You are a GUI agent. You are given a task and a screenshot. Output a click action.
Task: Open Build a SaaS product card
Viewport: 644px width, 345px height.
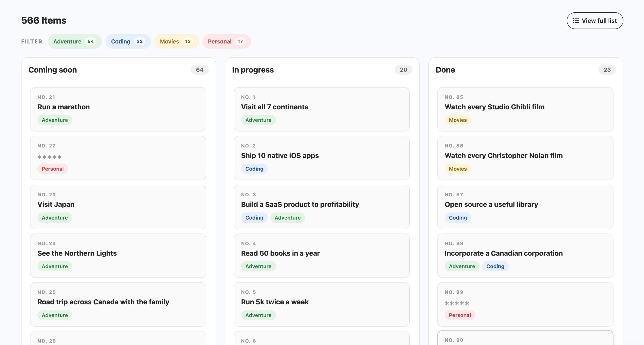[x=322, y=207]
